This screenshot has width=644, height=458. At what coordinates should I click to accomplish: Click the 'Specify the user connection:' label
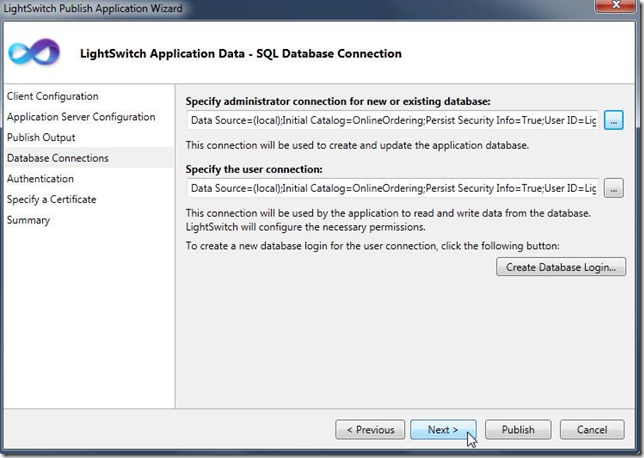click(254, 169)
